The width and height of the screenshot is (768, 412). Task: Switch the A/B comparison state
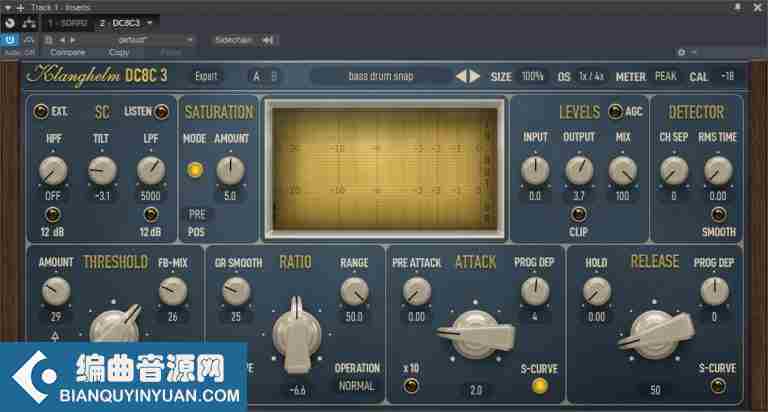pos(264,76)
